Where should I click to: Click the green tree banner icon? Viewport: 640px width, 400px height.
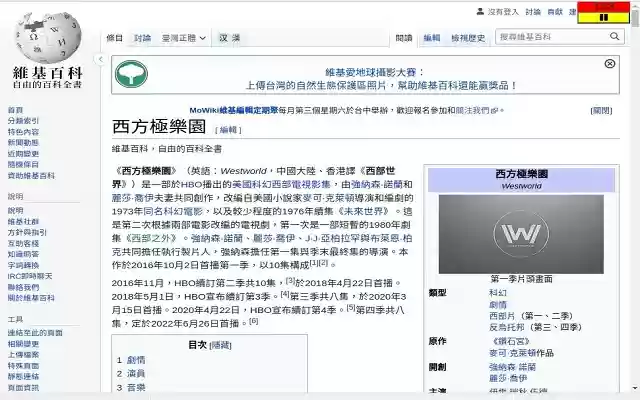click(131, 74)
